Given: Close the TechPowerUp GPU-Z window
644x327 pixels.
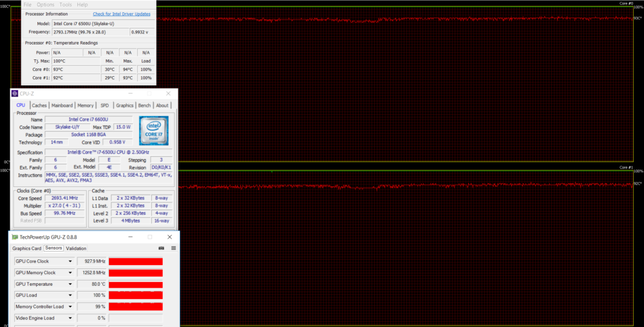Looking at the screenshot, I should (169, 237).
